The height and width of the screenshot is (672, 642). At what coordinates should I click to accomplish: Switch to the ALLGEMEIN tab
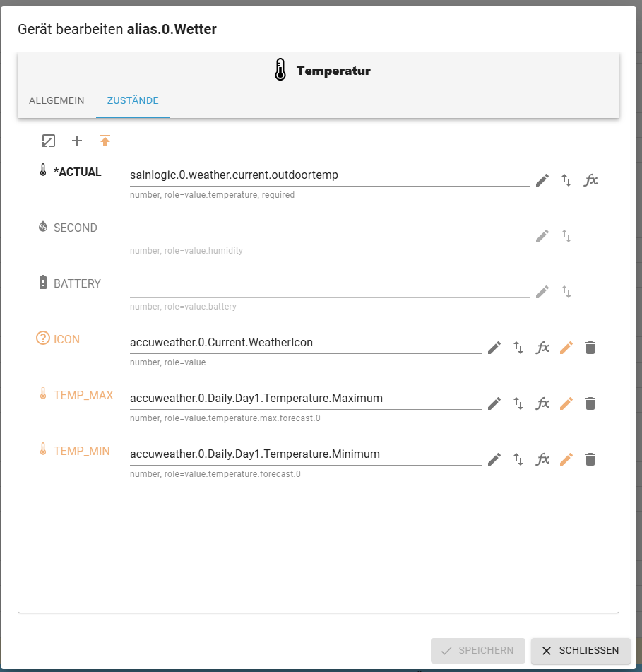click(x=57, y=100)
